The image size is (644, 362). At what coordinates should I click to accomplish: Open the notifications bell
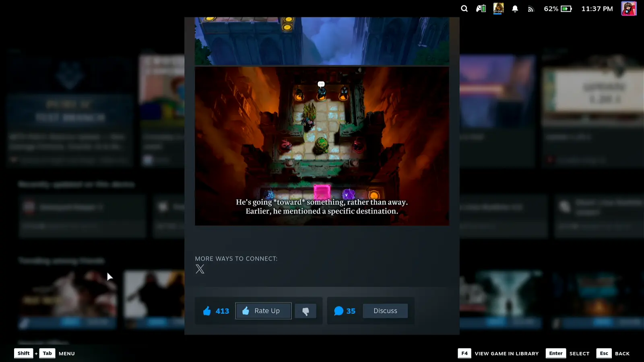[x=515, y=9]
